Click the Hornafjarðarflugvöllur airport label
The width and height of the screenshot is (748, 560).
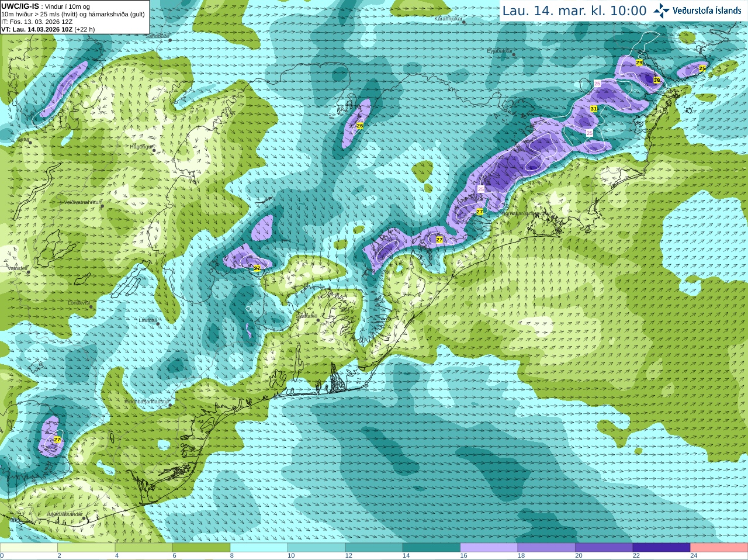click(526, 213)
